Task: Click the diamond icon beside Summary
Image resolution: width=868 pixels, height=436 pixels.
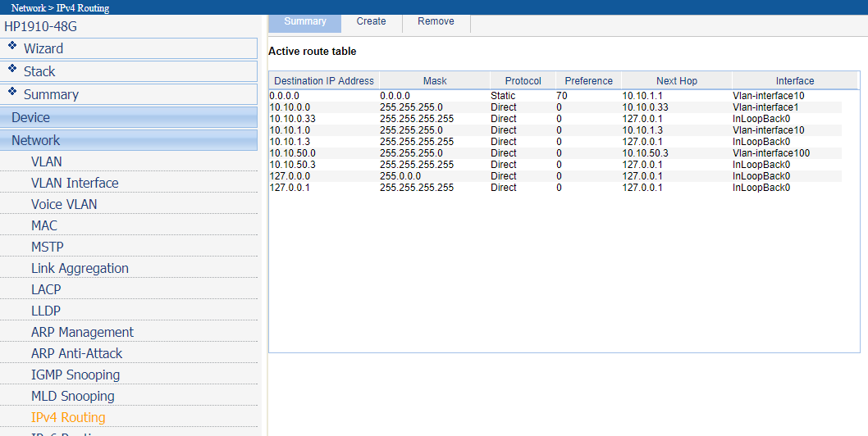Action: 12,92
